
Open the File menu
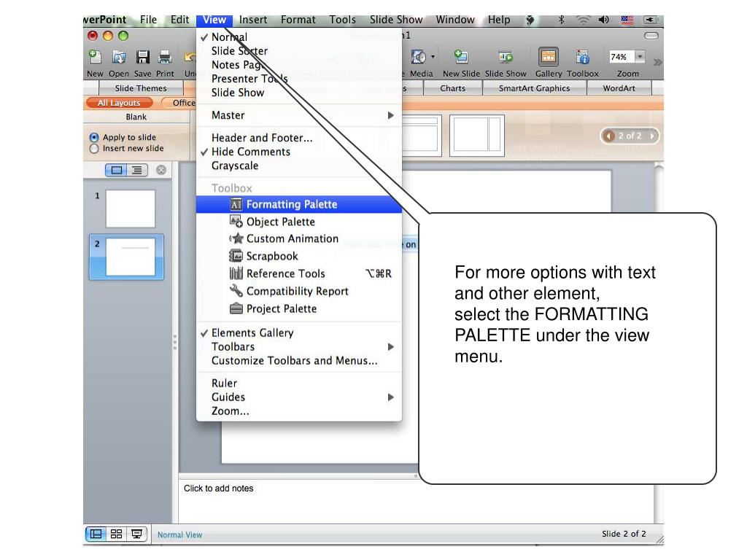point(148,20)
